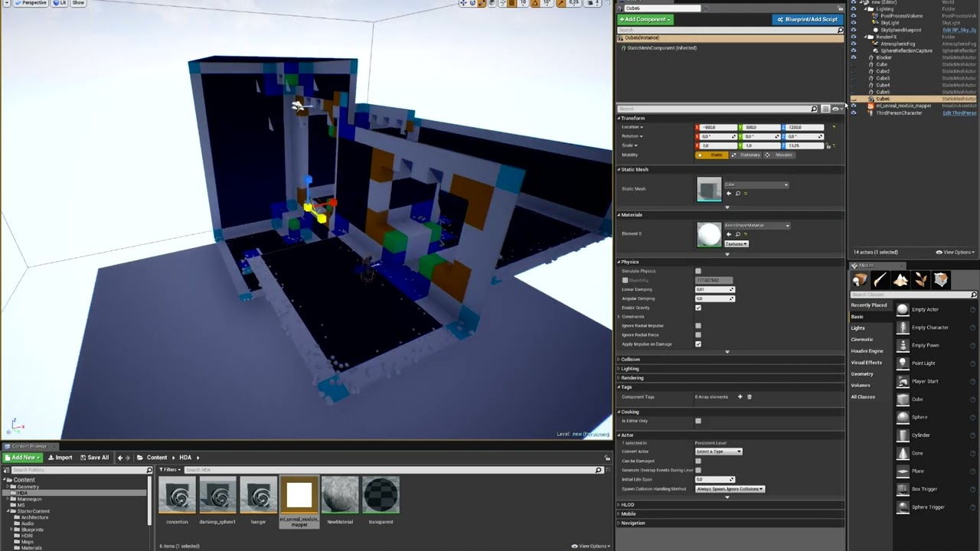The height and width of the screenshot is (551, 980).
Task: Browse to BasicShapeMaterial with magnifier icon
Action: (737, 235)
